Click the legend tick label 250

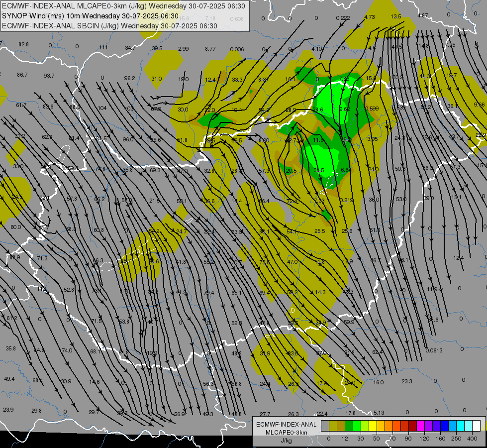[x=456, y=439]
